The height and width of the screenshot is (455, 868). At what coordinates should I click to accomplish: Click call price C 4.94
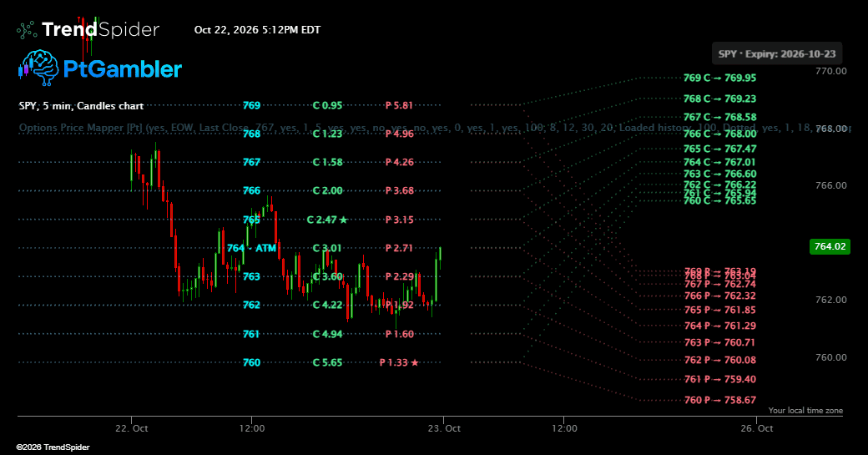328,334
